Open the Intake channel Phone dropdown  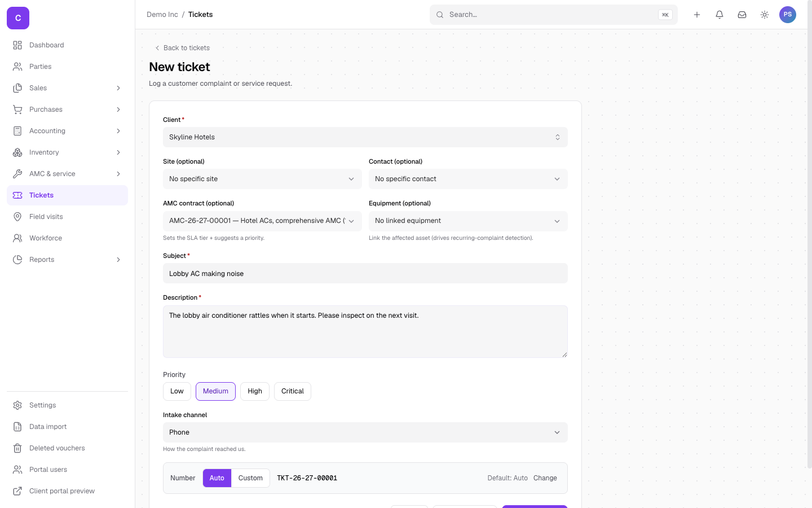coord(365,432)
